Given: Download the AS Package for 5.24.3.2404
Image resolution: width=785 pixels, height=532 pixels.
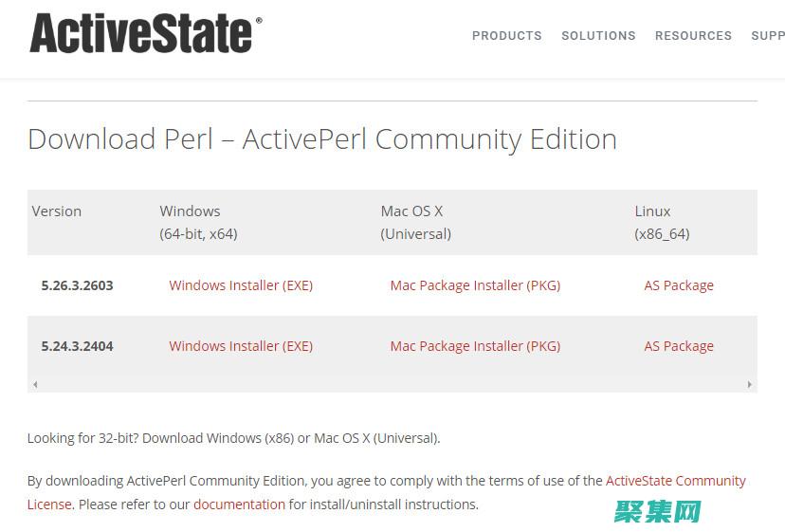Looking at the screenshot, I should pos(679,346).
